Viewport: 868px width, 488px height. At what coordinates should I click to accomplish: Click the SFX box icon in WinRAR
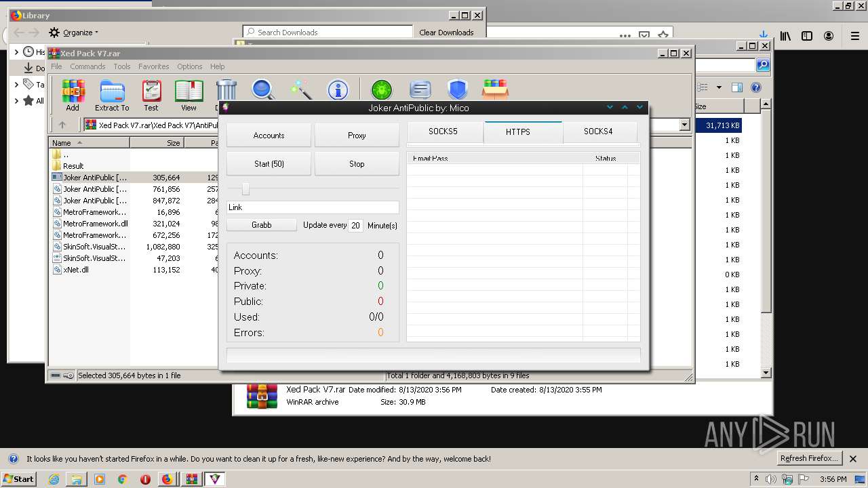495,90
